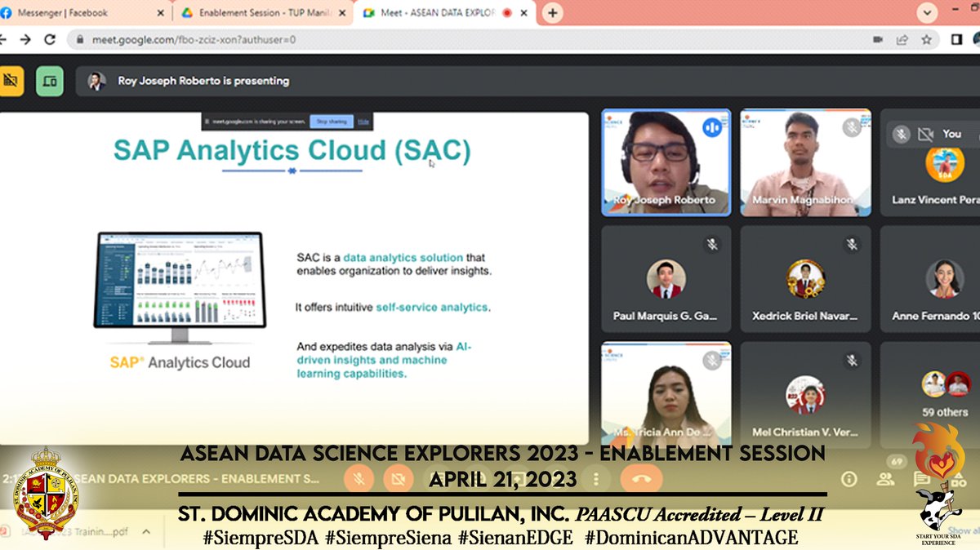This screenshot has height=550, width=980.
Task: Click the muted mic icon on the You tile
Action: pos(901,134)
